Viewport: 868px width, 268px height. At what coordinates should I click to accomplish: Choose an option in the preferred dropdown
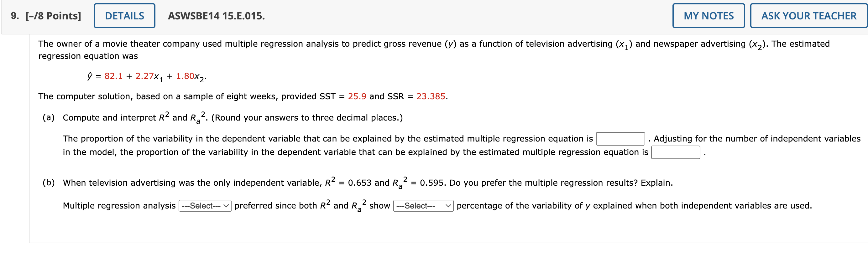tap(204, 206)
